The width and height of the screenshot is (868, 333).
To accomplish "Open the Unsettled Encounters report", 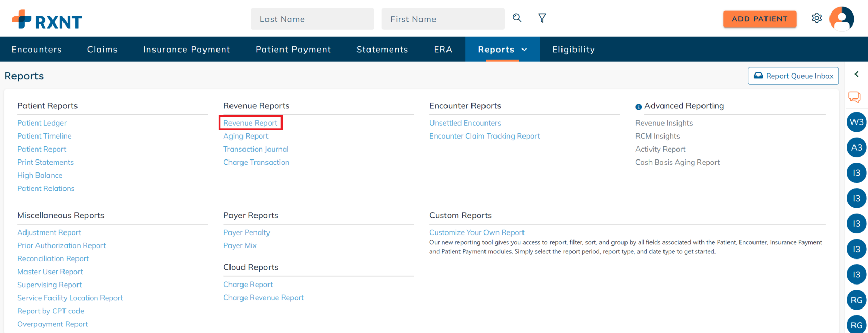I will tap(465, 123).
